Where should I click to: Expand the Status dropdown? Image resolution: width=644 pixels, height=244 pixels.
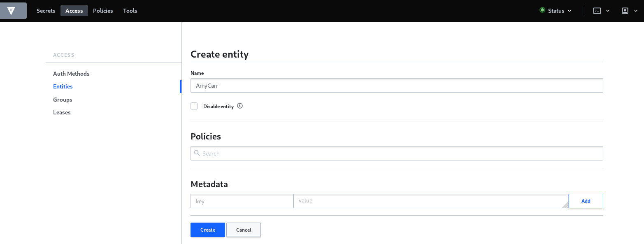[x=556, y=11]
